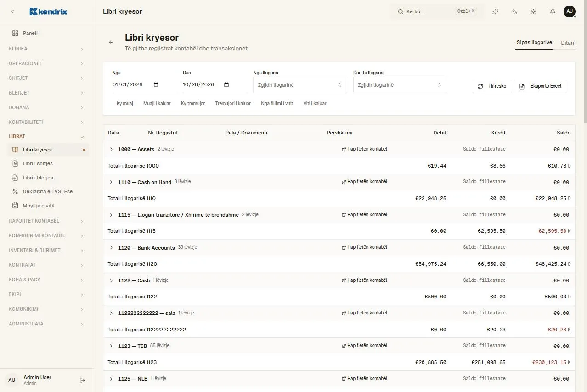This screenshot has height=392, width=587.
Task: Expand the KOHA & PAGA sidebar section
Action: (47, 280)
